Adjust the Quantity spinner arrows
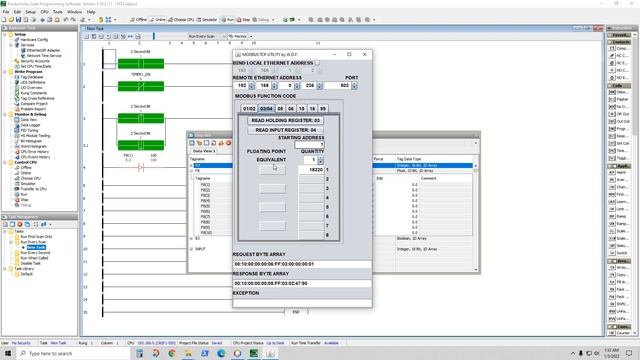Viewport: 640px width, 360px height. click(320, 160)
